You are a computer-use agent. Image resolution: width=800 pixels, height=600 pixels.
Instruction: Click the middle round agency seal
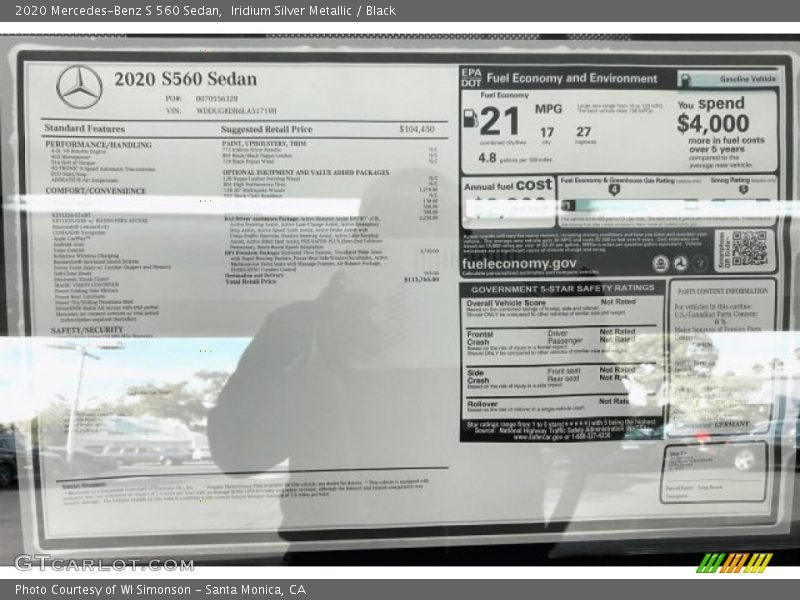tap(681, 263)
